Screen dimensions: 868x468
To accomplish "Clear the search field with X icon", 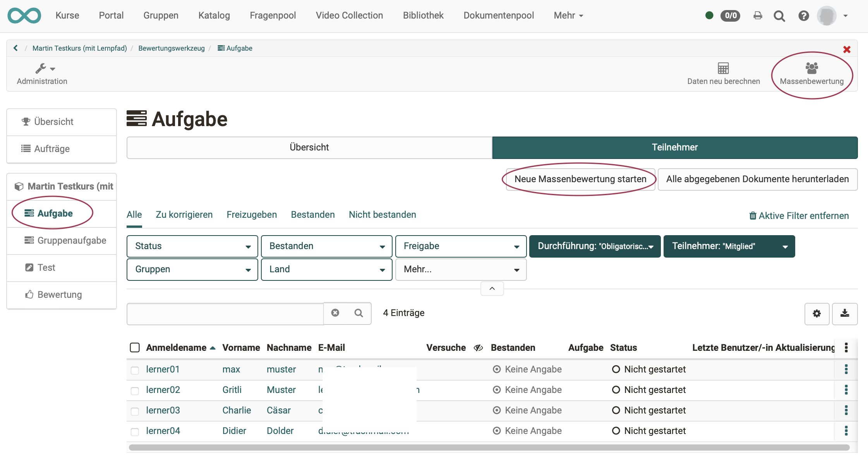I will (x=335, y=313).
